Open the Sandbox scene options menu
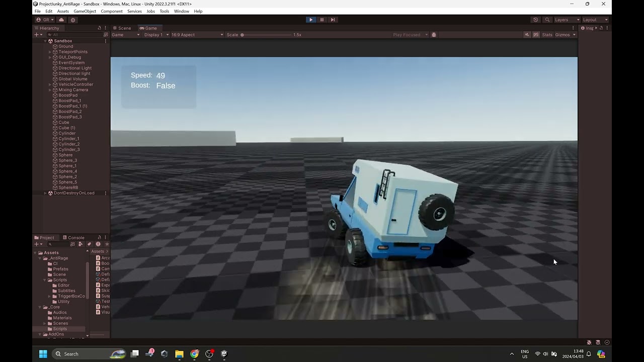 point(106,41)
